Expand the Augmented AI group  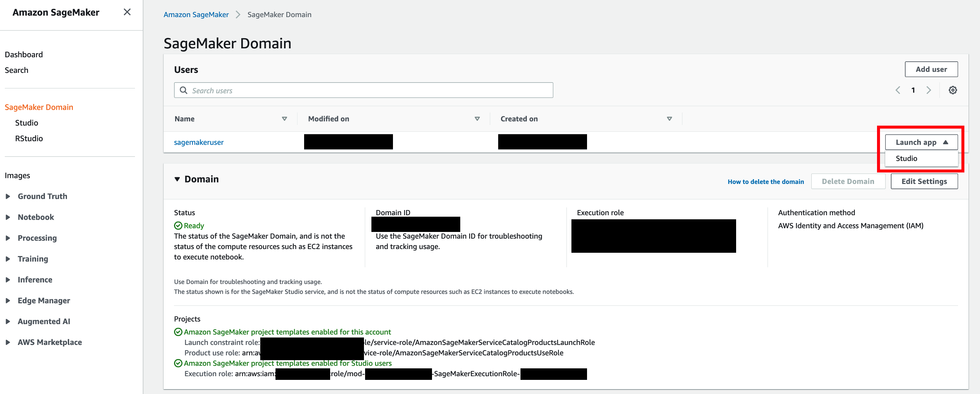point(7,322)
